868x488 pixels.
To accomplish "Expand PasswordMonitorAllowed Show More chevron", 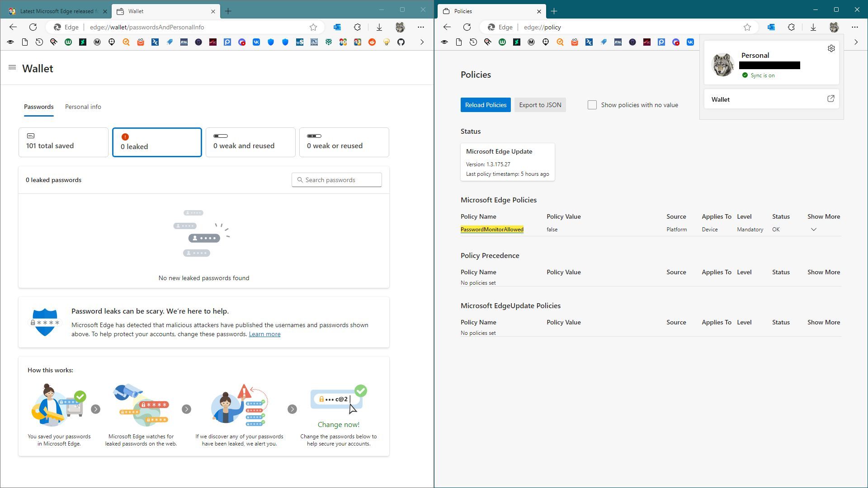I will pos(814,230).
